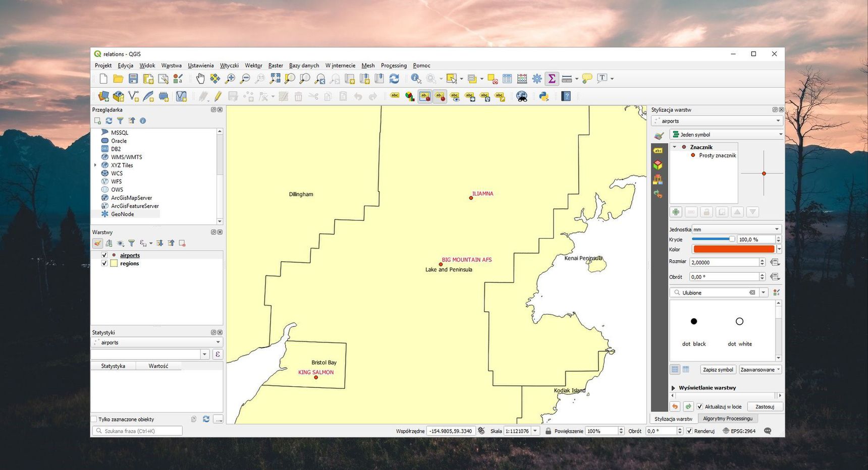Adjust the Krycie opacity slider

(x=713, y=239)
